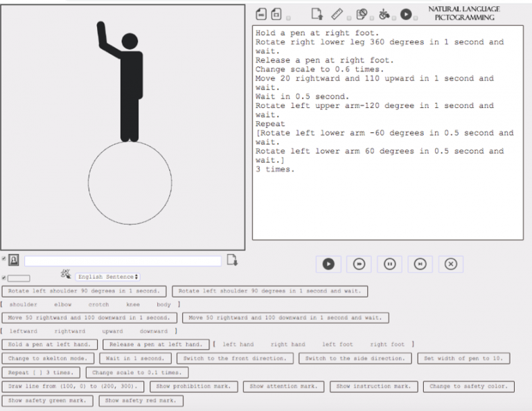532x411 pixels.
Task: Insert 'Rotate left shoulder ... 1 second and wait.'
Action: pos(269,291)
